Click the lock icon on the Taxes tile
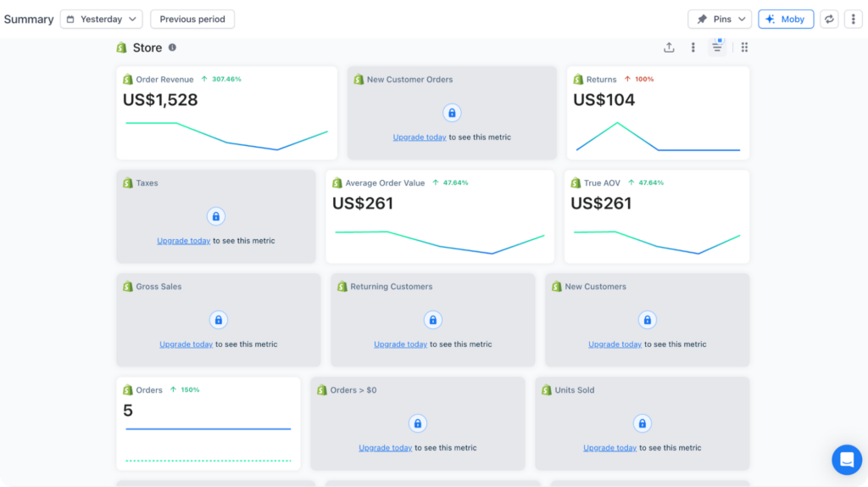The width and height of the screenshot is (868, 487). coord(215,216)
